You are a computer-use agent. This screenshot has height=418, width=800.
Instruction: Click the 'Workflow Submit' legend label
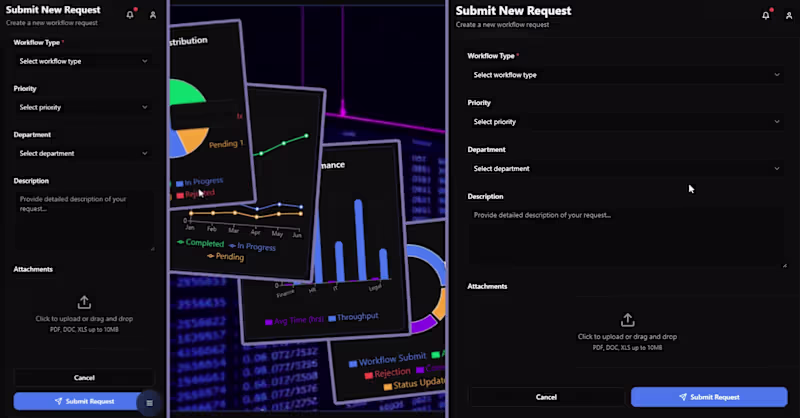point(392,359)
